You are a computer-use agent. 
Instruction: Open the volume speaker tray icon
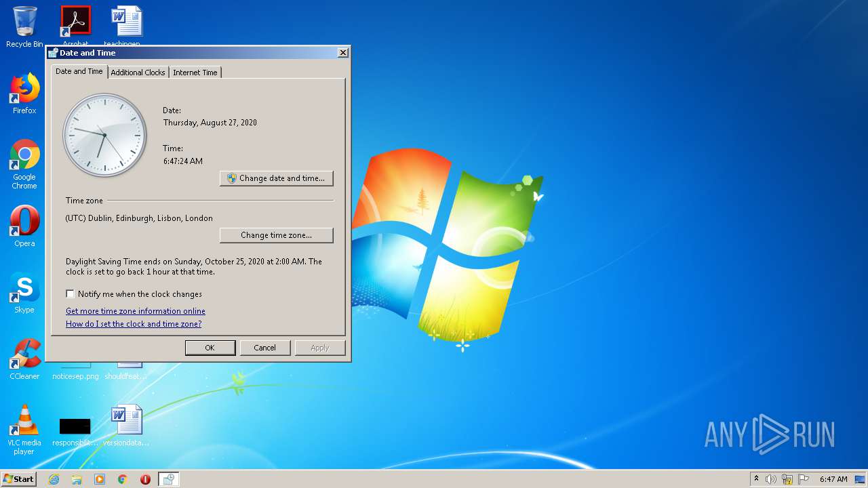771,479
